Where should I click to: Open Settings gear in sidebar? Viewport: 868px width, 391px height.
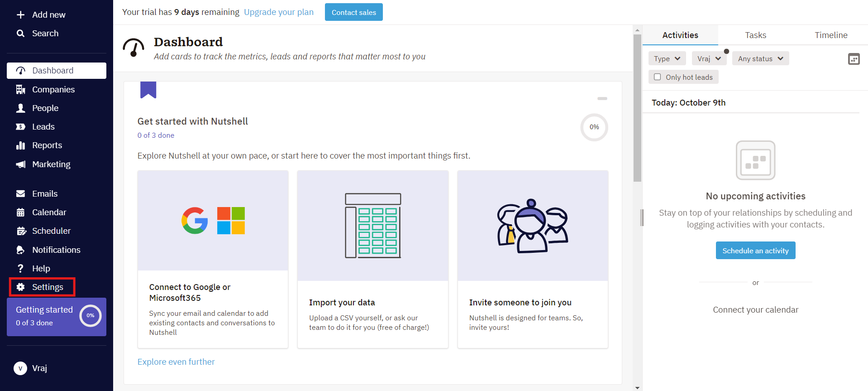click(20, 287)
